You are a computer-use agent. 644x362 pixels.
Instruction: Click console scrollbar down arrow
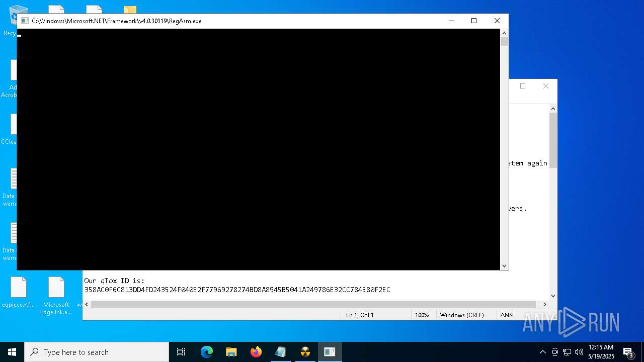click(504, 266)
